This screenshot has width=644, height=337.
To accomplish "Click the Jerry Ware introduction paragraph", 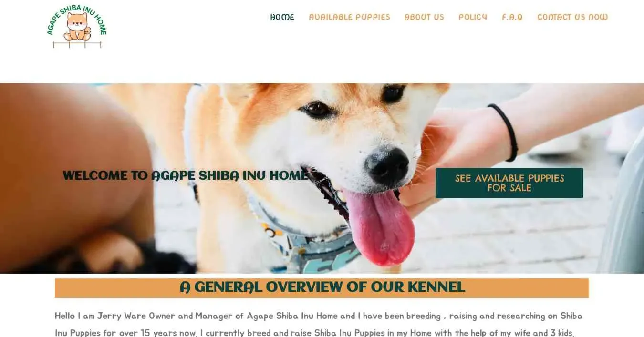I will pyautogui.click(x=319, y=324).
